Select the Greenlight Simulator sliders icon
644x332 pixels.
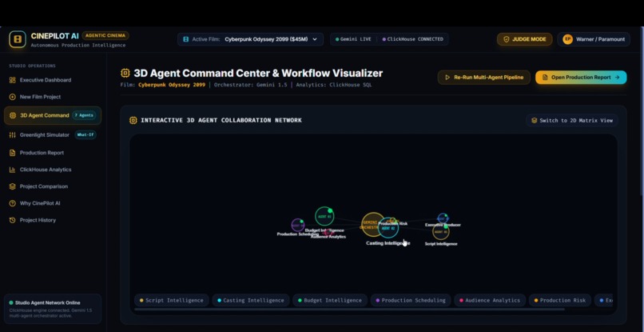(x=12, y=135)
